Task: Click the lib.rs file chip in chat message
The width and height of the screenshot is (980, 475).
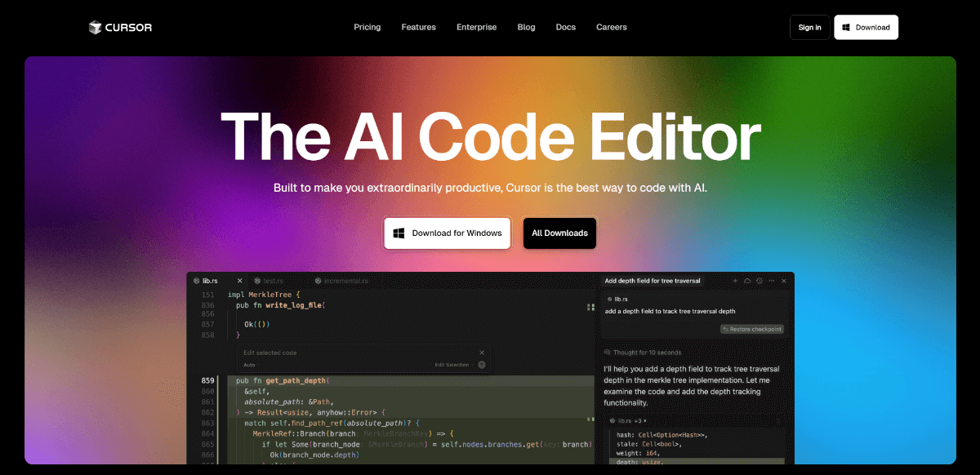Action: (618, 300)
